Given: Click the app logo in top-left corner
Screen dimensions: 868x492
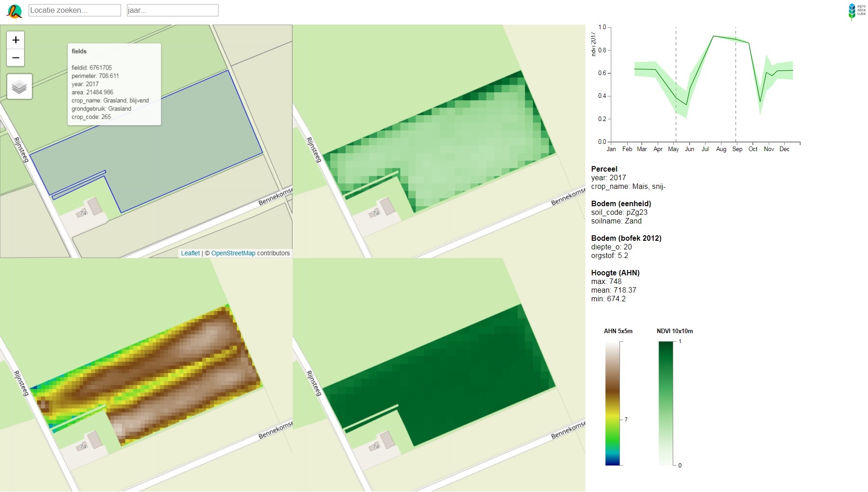Looking at the screenshot, I should pos(14,11).
